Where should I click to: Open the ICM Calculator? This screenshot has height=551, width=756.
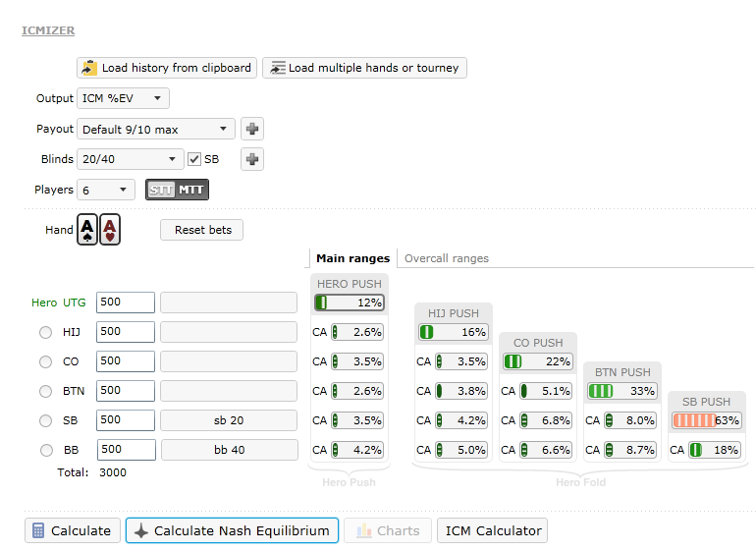coord(492,530)
